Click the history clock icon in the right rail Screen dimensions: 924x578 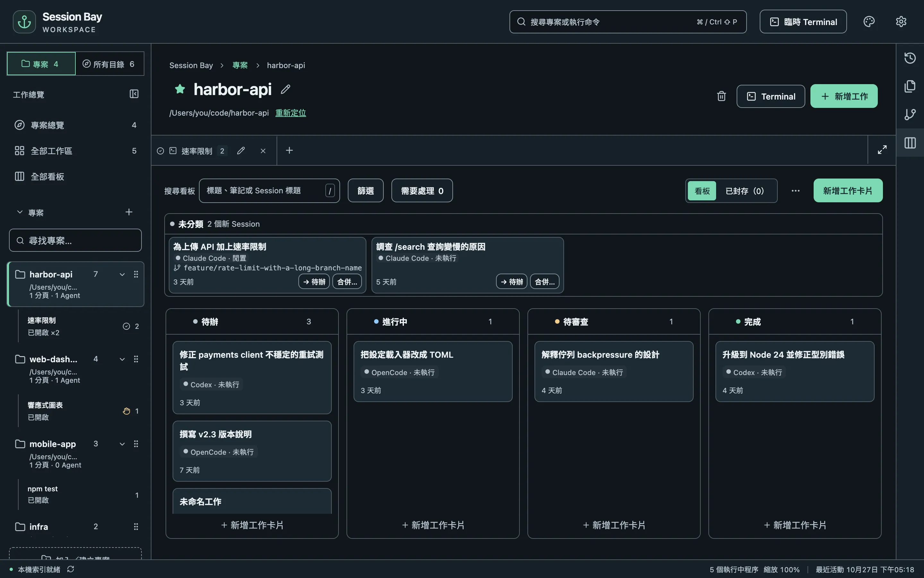910,58
